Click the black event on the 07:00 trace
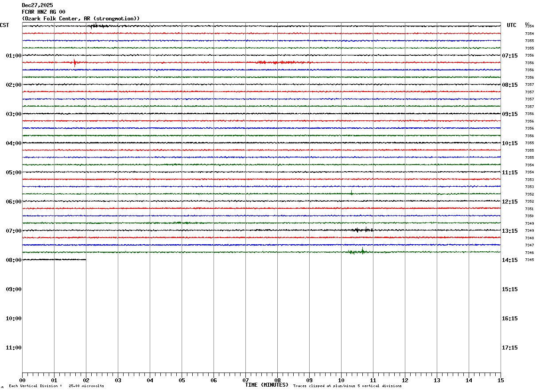This screenshot has height=392, width=536. coord(362,230)
